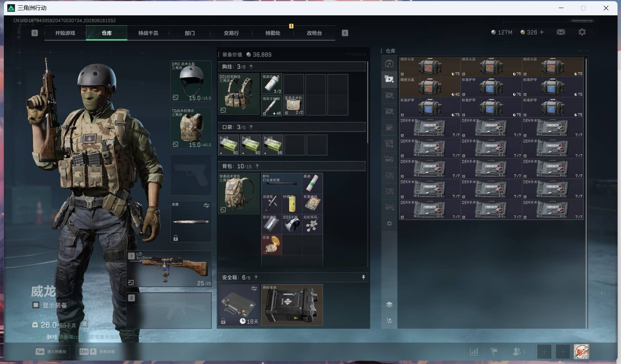
Task: Select the DRO 战术头盔 helmet slot
Action: pyautogui.click(x=191, y=81)
